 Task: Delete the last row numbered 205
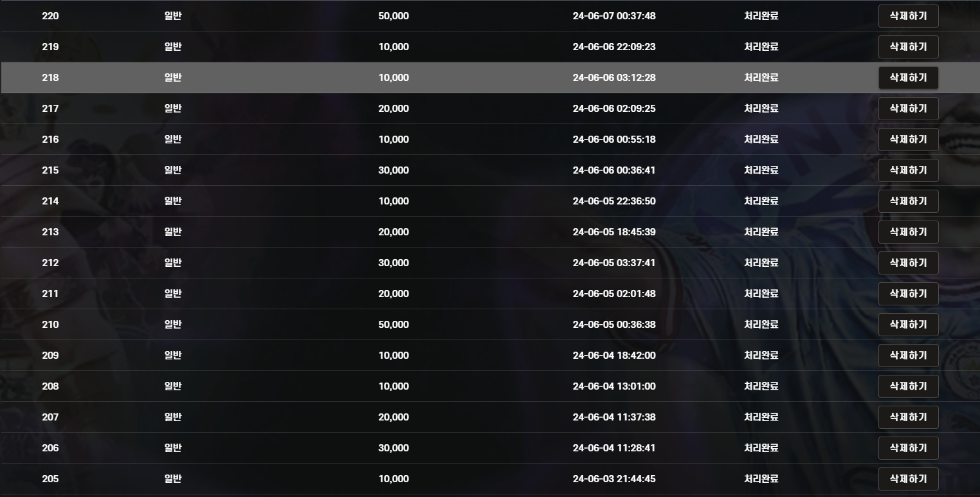click(x=908, y=479)
